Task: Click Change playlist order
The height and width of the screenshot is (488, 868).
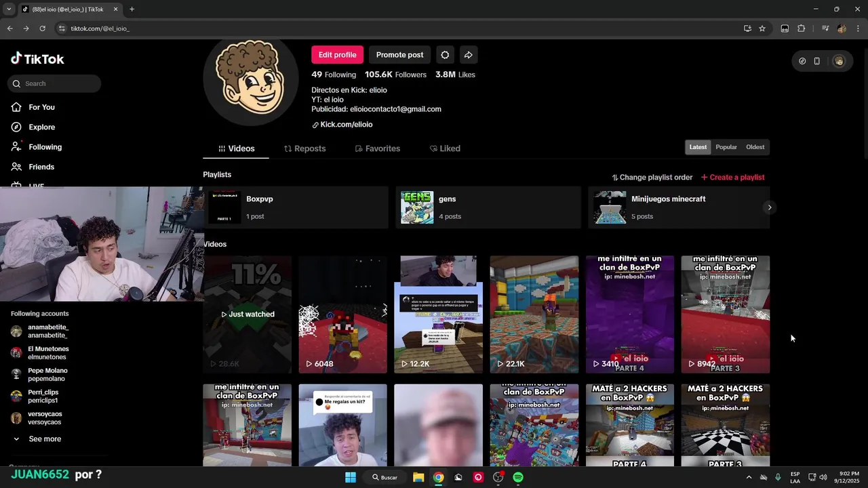Action: click(x=652, y=178)
